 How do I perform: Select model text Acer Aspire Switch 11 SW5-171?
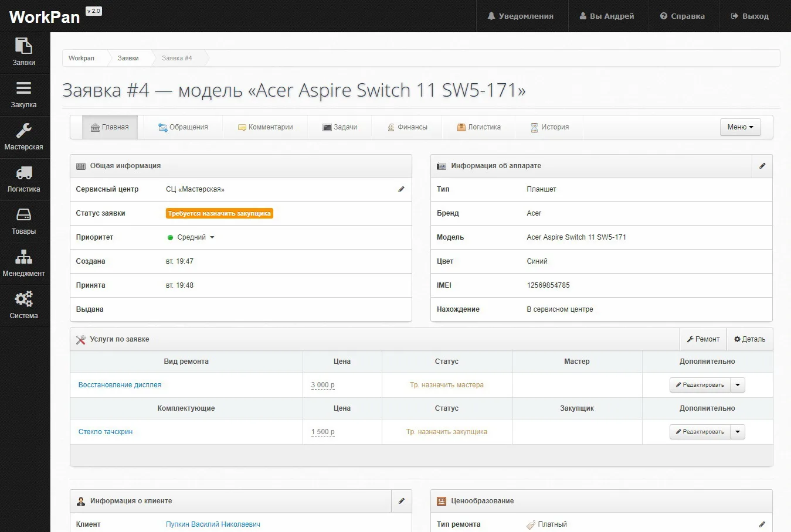576,237
